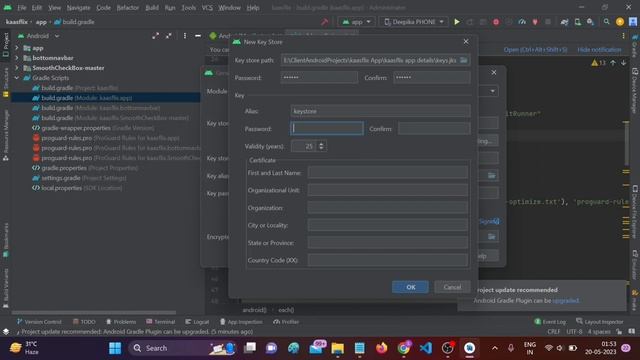Open Bookmarks sidebar tab
The image size is (640, 360).
pos(6,240)
